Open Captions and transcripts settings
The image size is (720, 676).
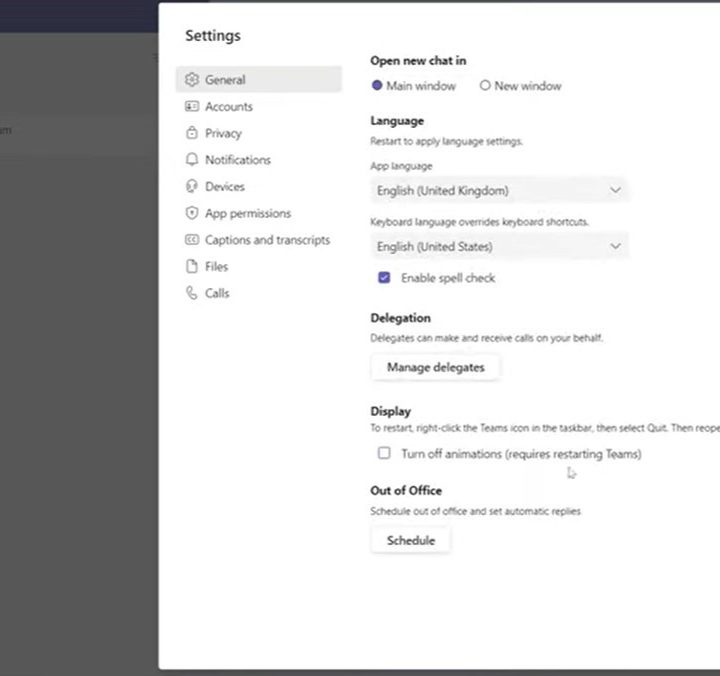tap(259, 240)
